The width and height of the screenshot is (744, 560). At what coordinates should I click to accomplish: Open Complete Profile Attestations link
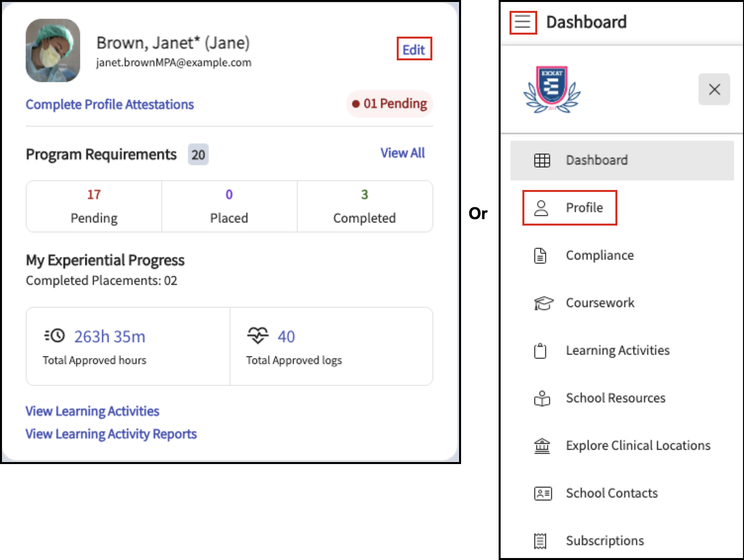(110, 104)
